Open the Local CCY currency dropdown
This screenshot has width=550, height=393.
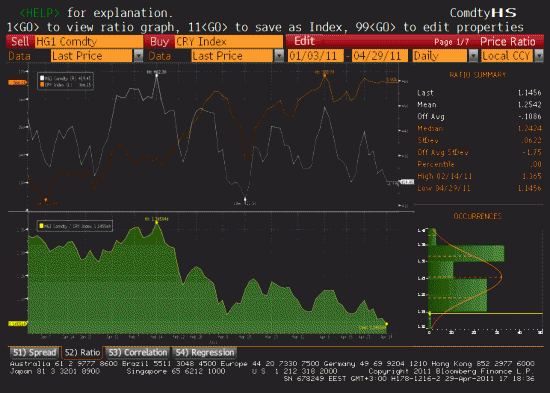click(538, 56)
